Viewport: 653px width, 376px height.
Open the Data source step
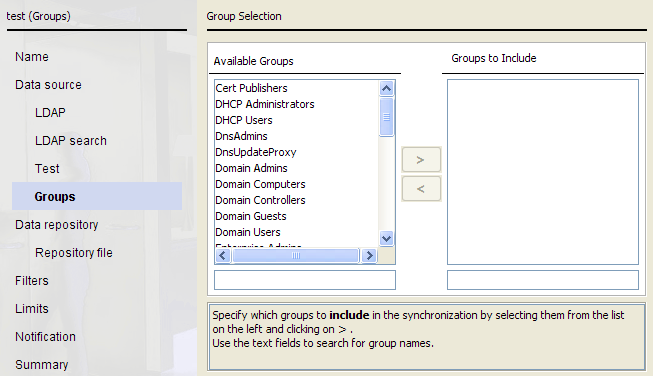coord(48,85)
